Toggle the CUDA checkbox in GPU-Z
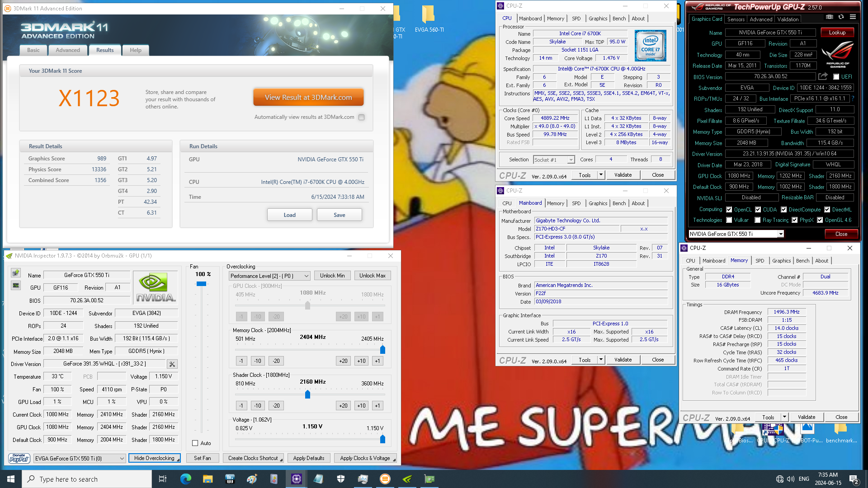Image resolution: width=868 pixels, height=488 pixels. pos(758,210)
